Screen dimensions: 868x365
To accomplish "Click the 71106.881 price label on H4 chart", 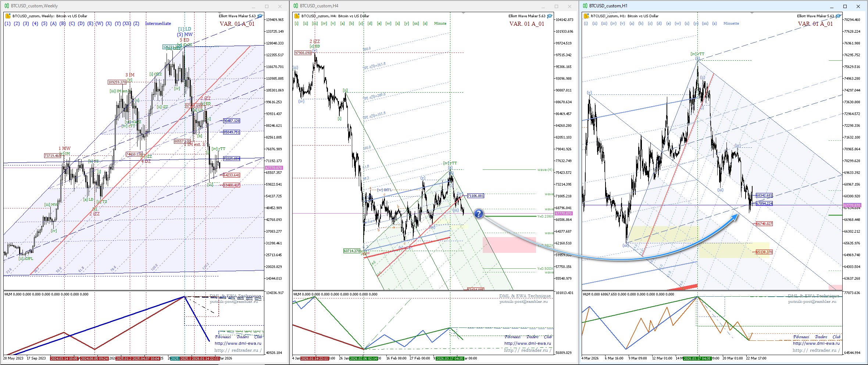I will [x=476, y=196].
